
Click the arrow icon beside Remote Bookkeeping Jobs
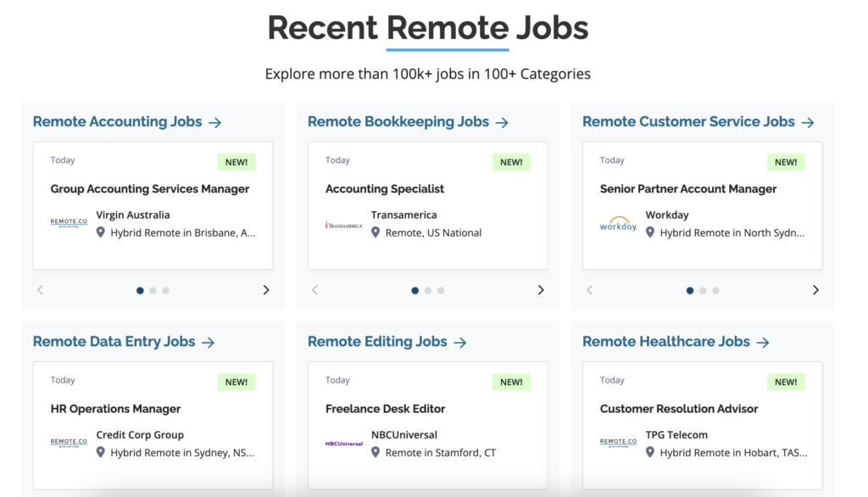502,122
